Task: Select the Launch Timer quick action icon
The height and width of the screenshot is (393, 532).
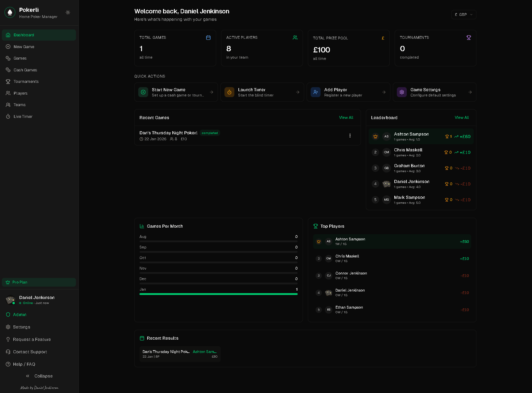Action: click(229, 92)
